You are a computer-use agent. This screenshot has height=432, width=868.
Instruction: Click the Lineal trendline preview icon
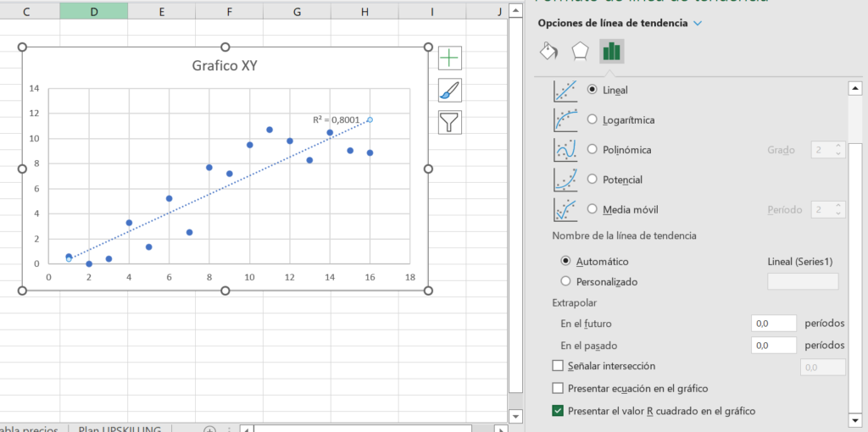pyautogui.click(x=565, y=90)
